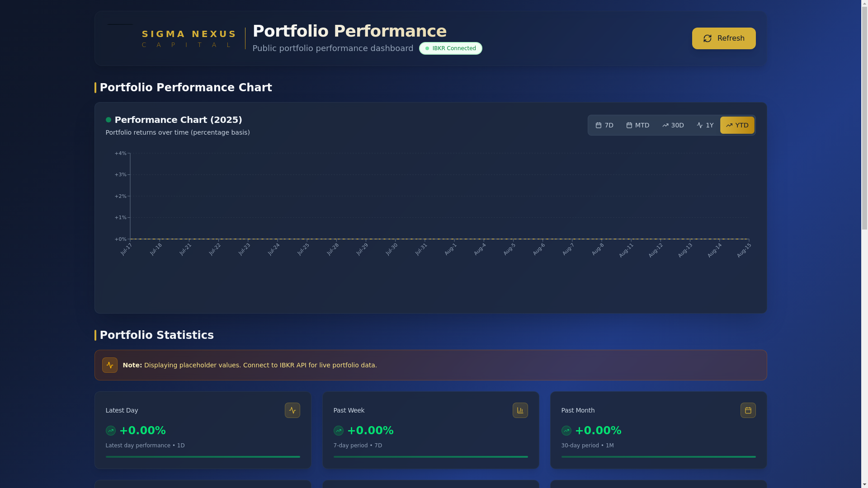The width and height of the screenshot is (868, 488).
Task: Select the YTD chart range
Action: pyautogui.click(x=737, y=125)
